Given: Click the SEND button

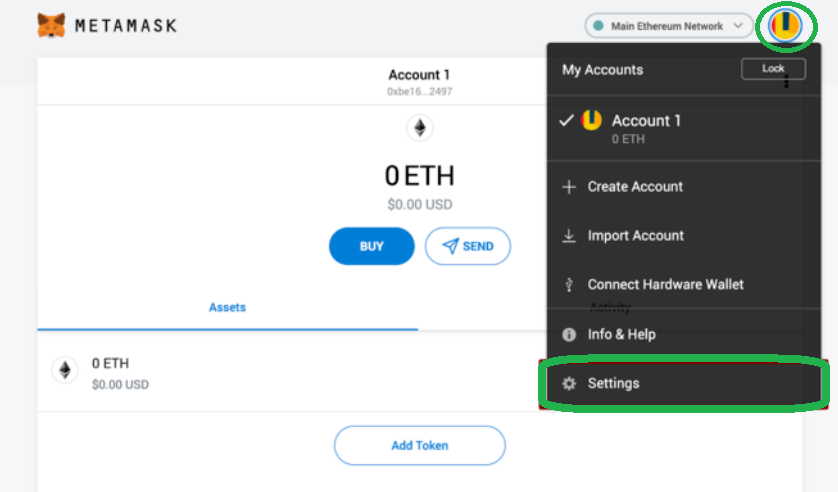Looking at the screenshot, I should tap(468, 246).
